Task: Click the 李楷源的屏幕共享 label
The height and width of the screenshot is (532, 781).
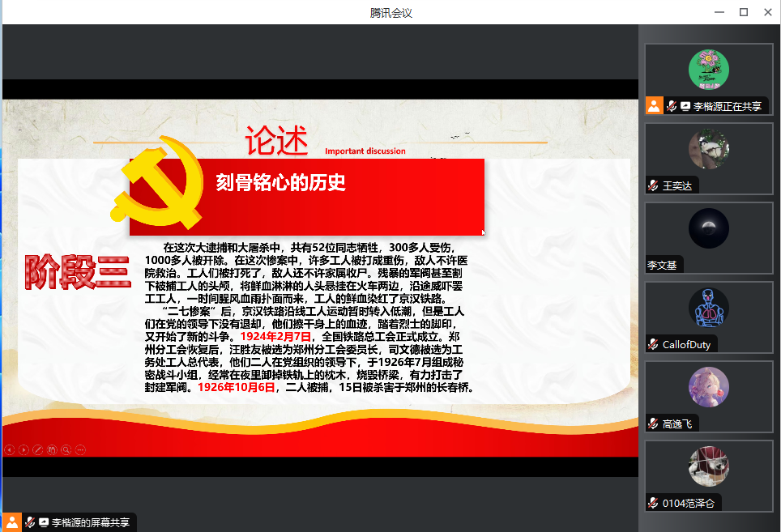Action: tap(90, 523)
